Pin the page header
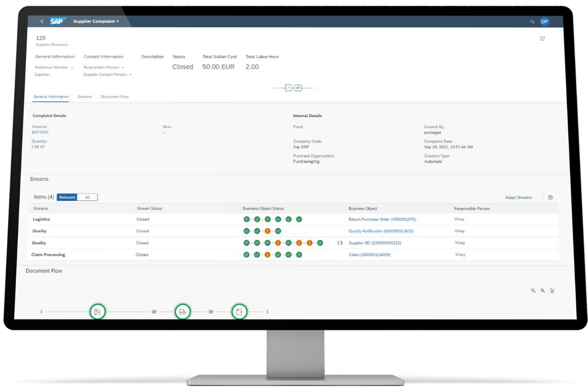The height and width of the screenshot is (392, 588). pyautogui.click(x=298, y=88)
